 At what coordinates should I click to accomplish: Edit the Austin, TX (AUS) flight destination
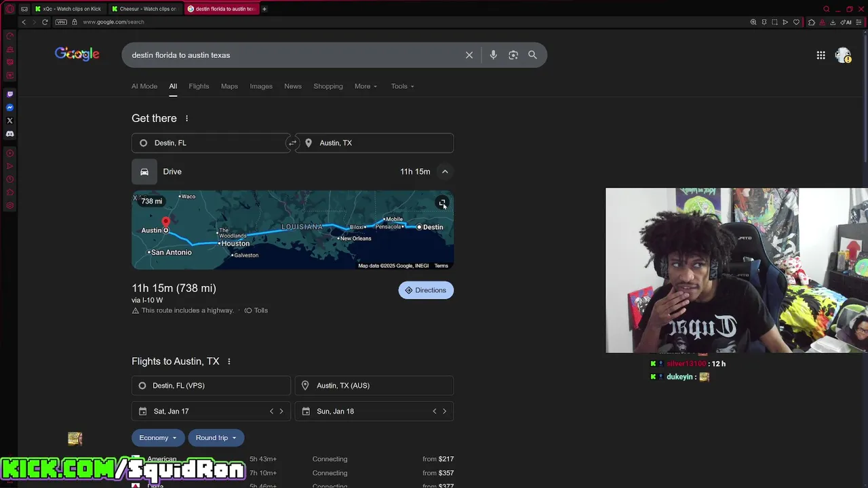374,386
